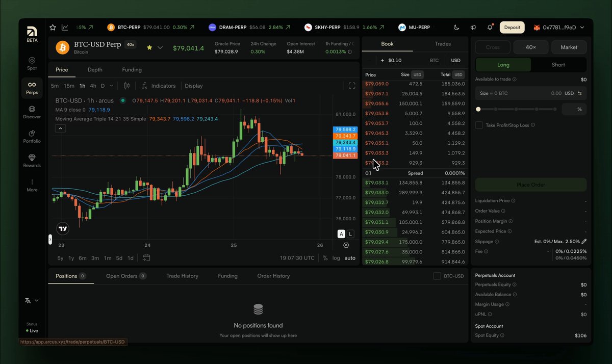Toggle log scale on the chart

pyautogui.click(x=336, y=258)
